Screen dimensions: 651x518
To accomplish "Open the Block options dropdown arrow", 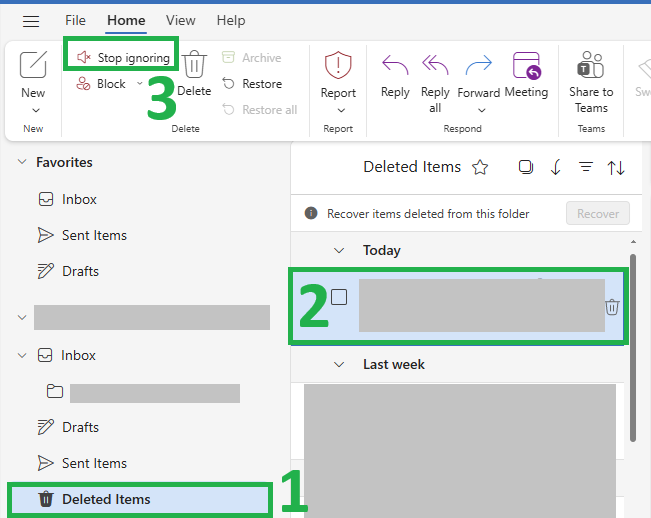I will pos(140,83).
